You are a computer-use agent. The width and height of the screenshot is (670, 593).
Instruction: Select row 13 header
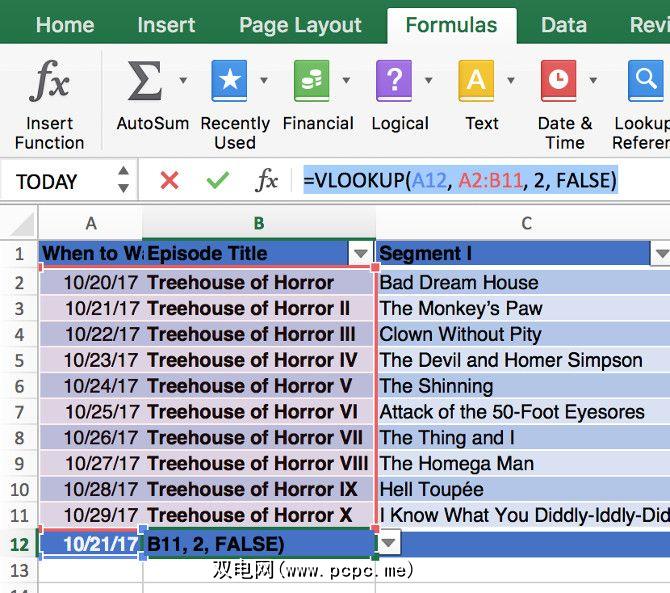pyautogui.click(x=19, y=571)
